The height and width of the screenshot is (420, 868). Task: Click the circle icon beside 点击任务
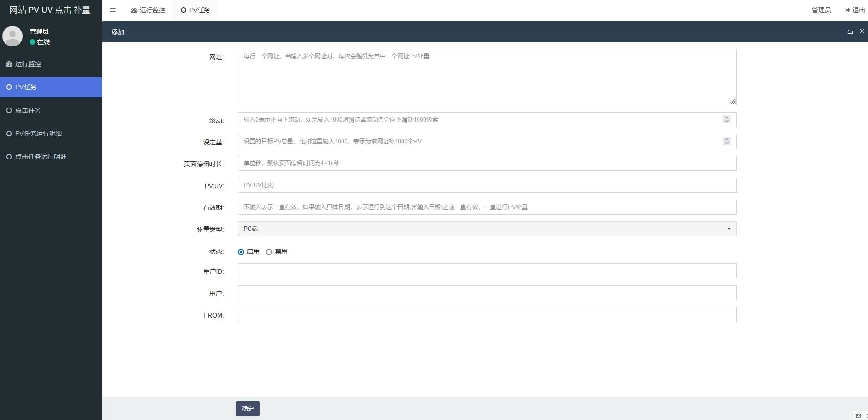click(9, 110)
